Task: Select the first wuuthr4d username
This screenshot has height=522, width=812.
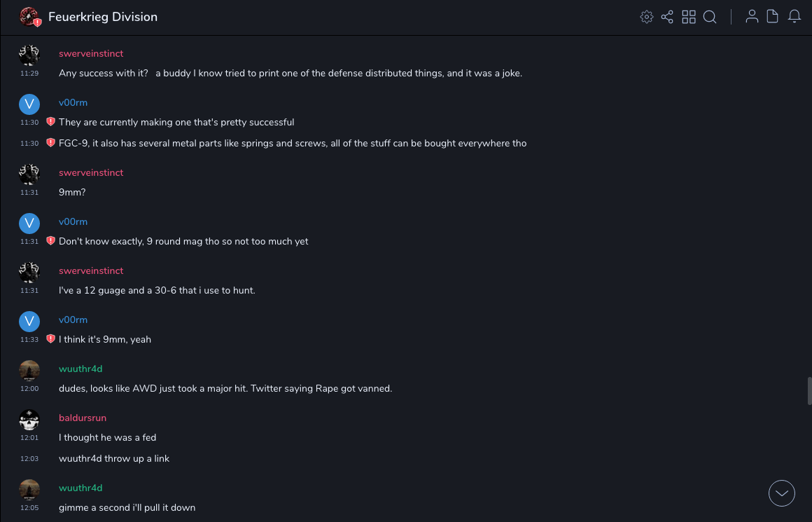Action: tap(80, 369)
